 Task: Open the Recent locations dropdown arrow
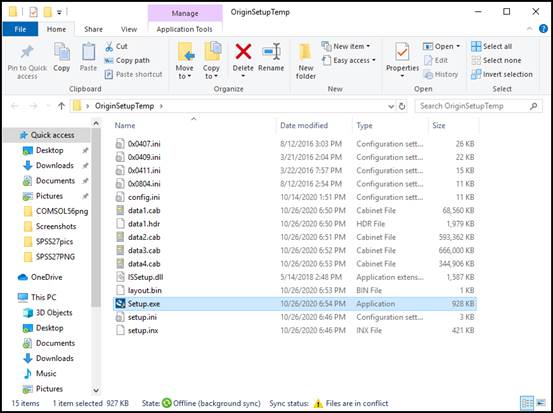pos(48,106)
